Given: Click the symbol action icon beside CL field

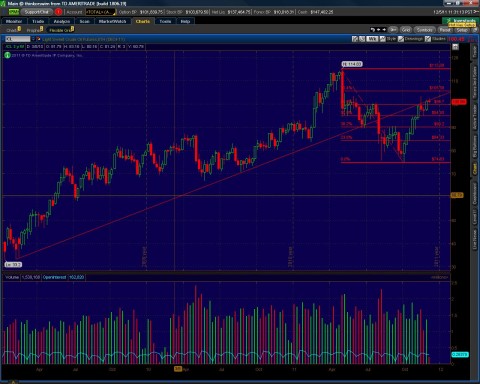Looking at the screenshot, I should click(x=39, y=39).
